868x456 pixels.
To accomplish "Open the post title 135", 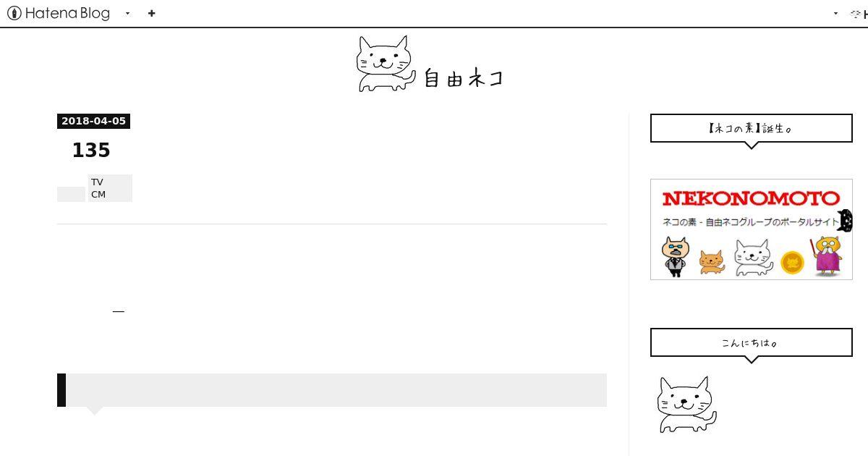I will [91, 150].
